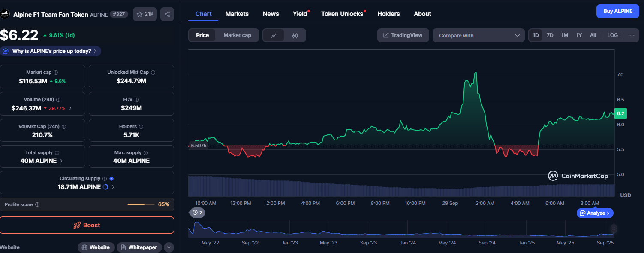The width and height of the screenshot is (644, 253).
Task: Open the Yield tab
Action: (x=301, y=14)
